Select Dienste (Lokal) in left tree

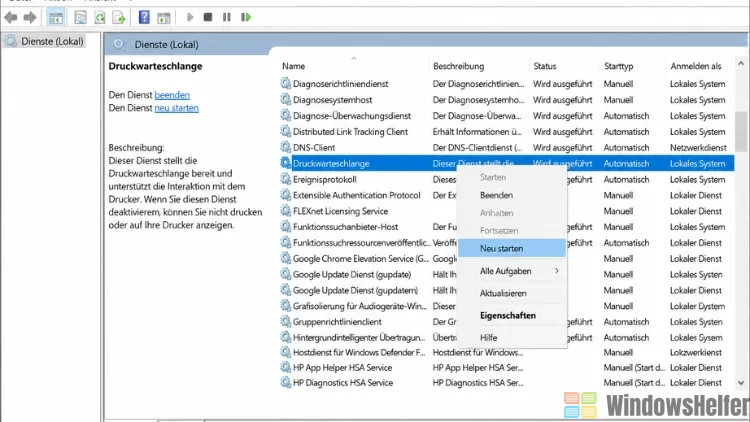44,41
